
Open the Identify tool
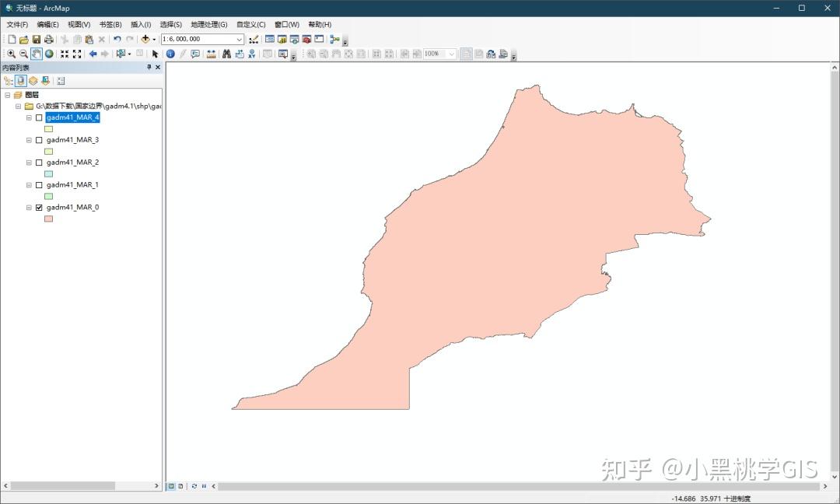click(x=170, y=54)
